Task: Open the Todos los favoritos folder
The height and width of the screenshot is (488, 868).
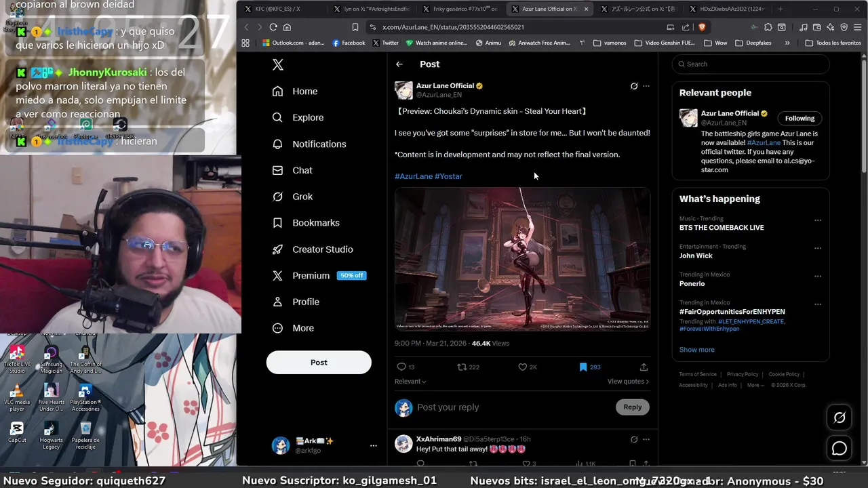Action: click(x=833, y=43)
